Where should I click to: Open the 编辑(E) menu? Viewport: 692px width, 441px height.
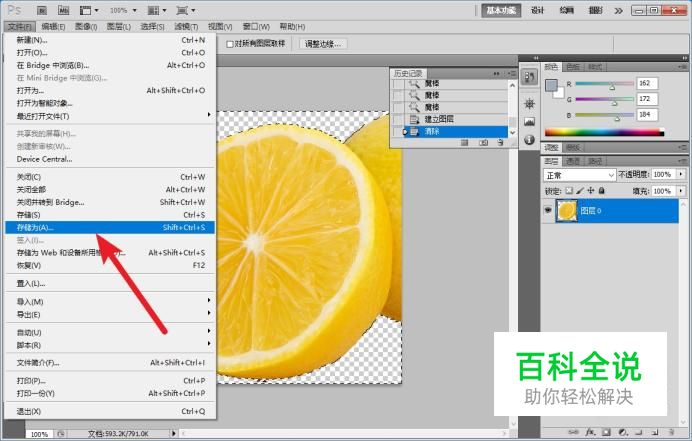point(53,27)
